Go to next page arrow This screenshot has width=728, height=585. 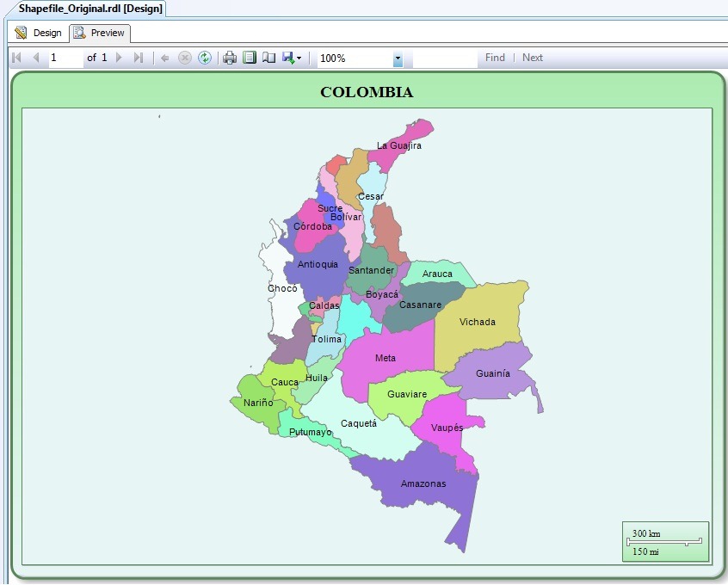click(119, 58)
